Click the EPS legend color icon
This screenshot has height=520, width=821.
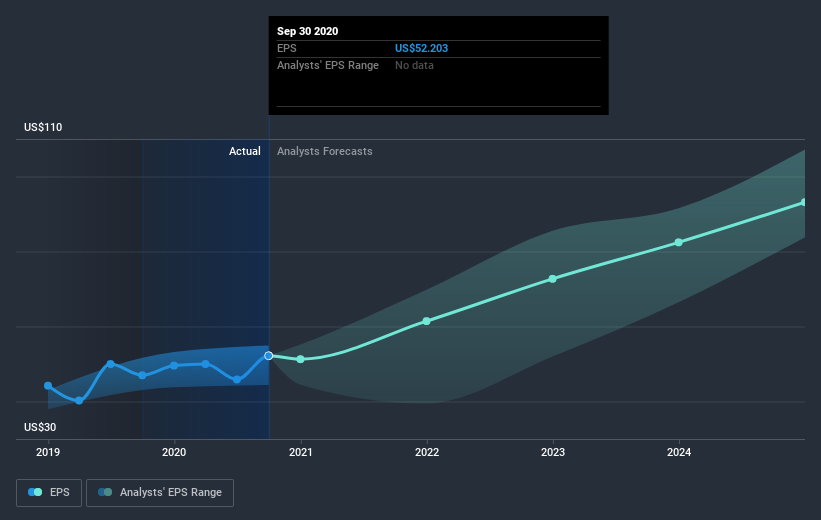pyautogui.click(x=35, y=492)
